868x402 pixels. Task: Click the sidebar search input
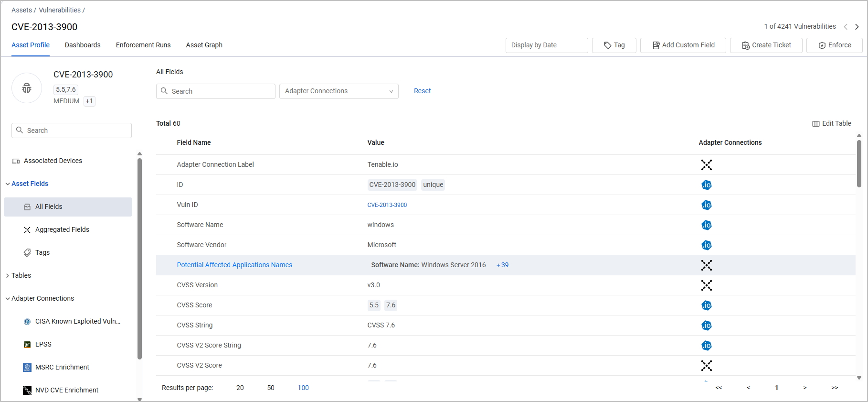[72, 130]
